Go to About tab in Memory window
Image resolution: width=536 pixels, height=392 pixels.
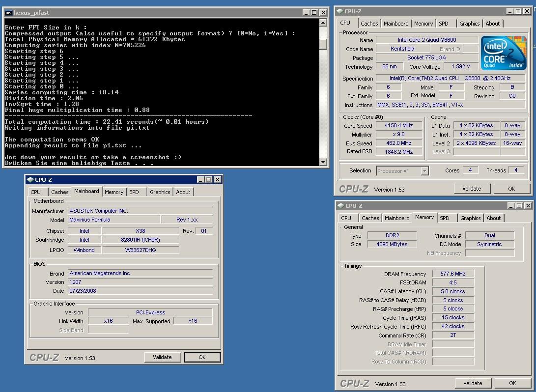494,218
